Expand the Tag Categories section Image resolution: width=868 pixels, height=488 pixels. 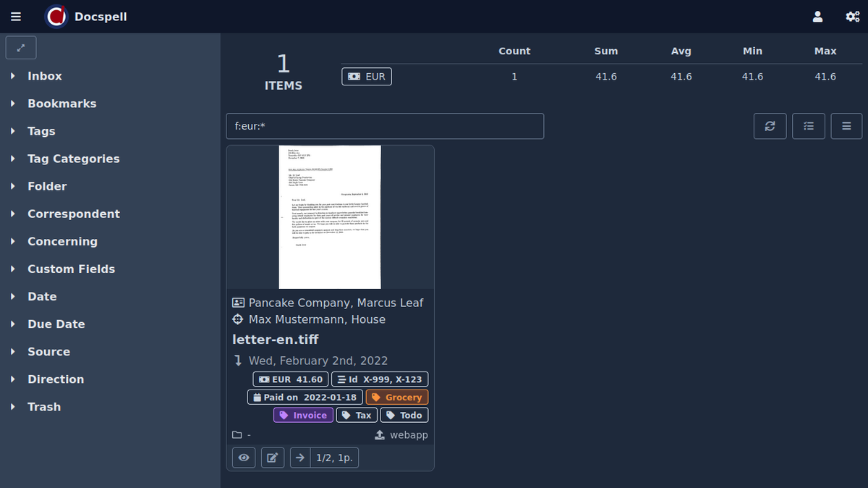[x=73, y=159]
